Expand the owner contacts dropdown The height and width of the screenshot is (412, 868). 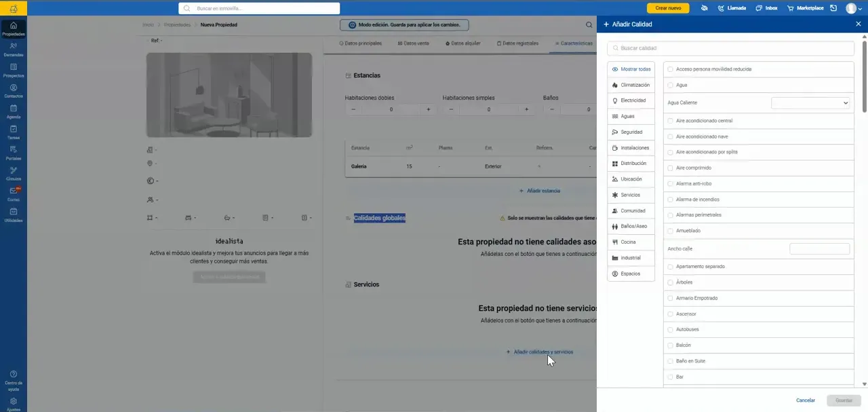pos(152,200)
